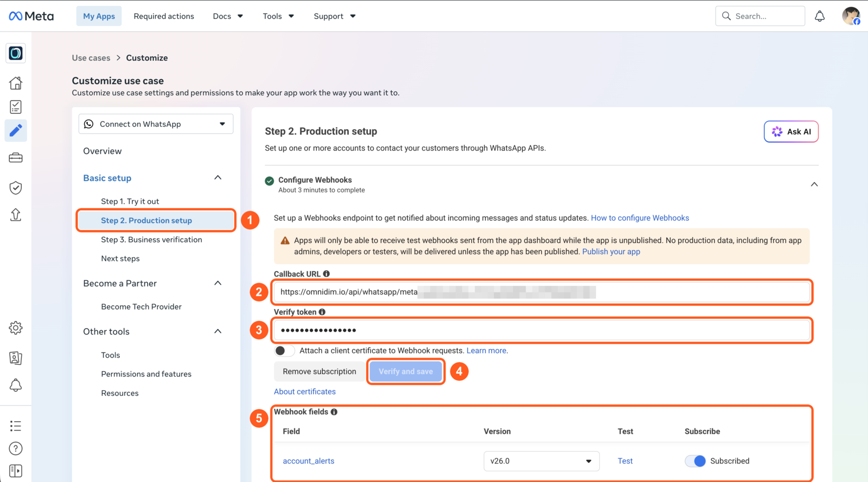Open the briefcase sidebar icon
This screenshot has width=868, height=482.
click(16, 158)
